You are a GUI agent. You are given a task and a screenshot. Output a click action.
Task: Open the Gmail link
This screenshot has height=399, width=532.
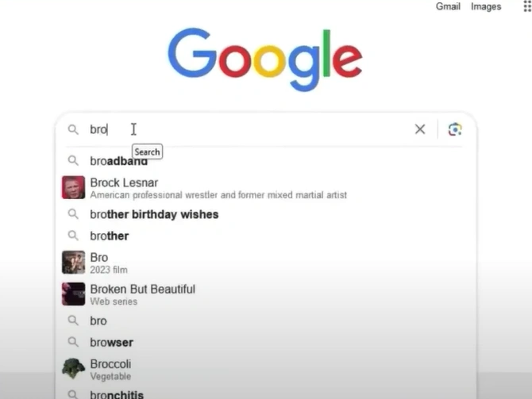point(448,6)
